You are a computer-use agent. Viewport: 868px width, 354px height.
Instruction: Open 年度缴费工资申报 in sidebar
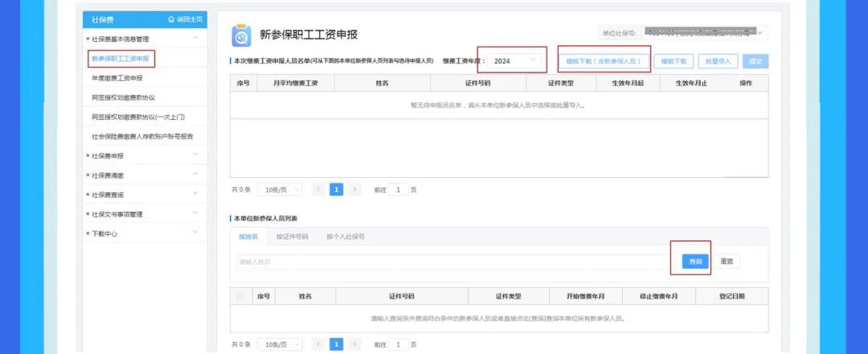click(117, 78)
